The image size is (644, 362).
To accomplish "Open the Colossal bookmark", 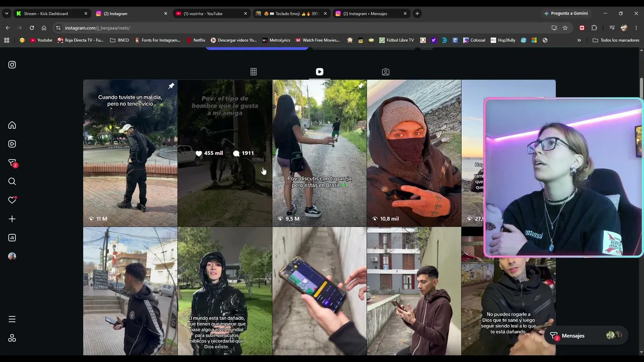I will click(474, 40).
